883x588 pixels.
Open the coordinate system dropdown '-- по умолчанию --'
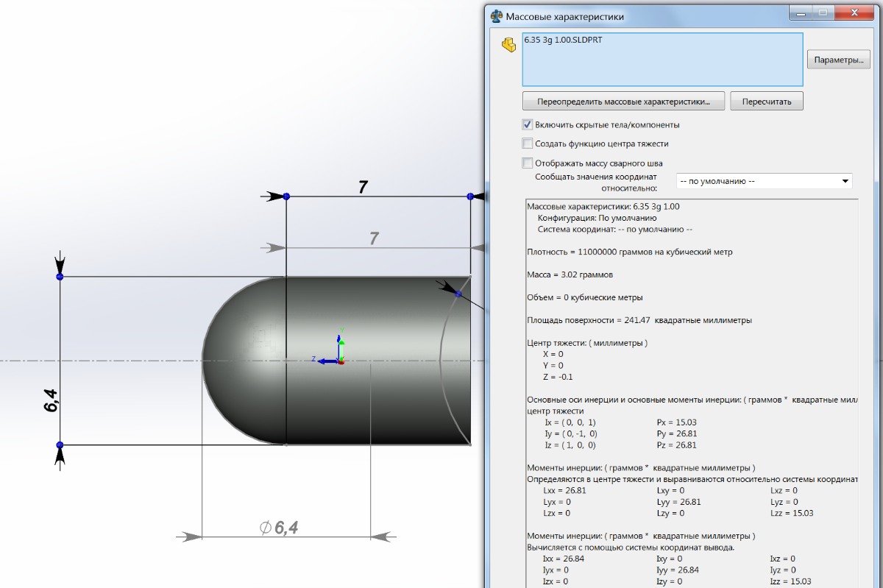click(763, 181)
